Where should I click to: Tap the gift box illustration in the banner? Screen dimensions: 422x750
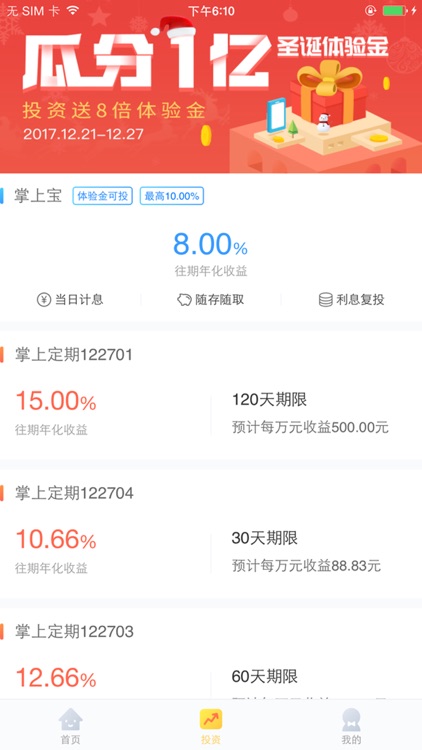coord(329,91)
